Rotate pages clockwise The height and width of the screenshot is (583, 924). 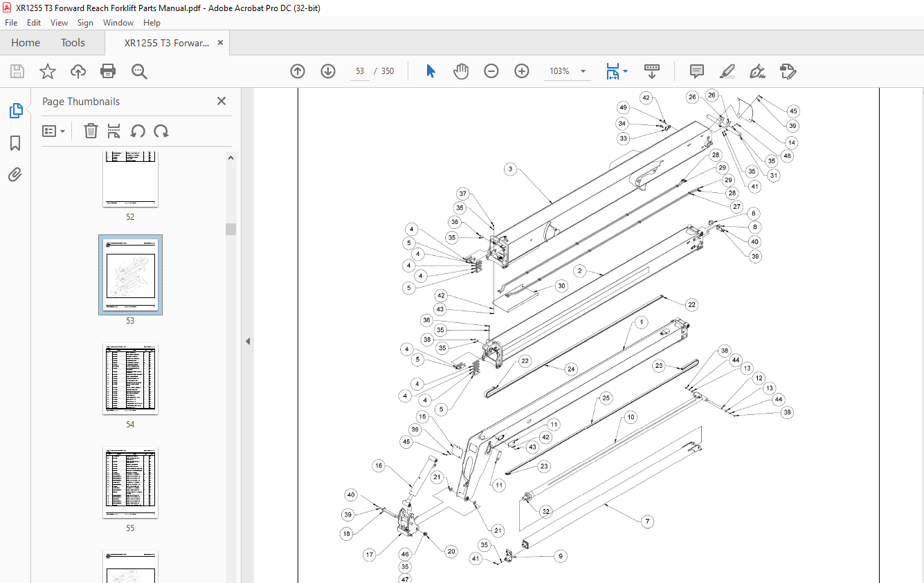point(161,131)
